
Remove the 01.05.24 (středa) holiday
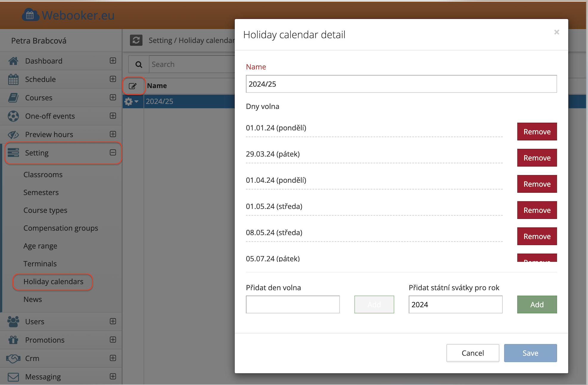point(537,210)
